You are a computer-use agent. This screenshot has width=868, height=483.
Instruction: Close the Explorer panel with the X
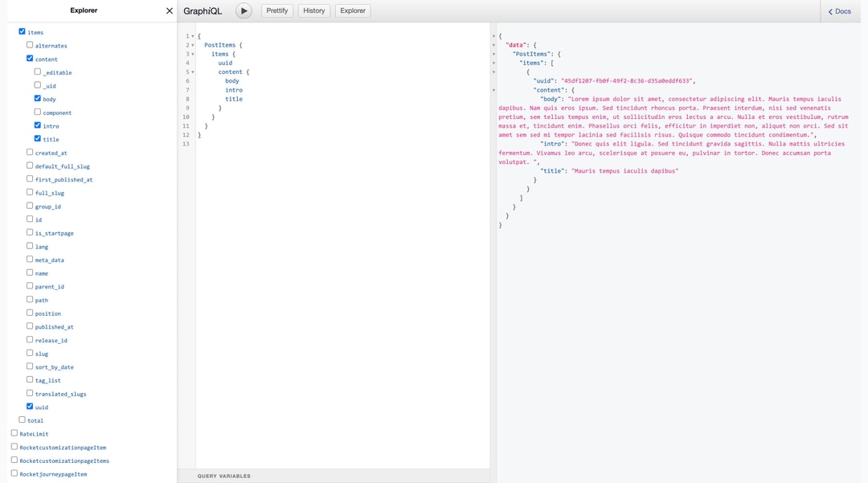pos(170,10)
